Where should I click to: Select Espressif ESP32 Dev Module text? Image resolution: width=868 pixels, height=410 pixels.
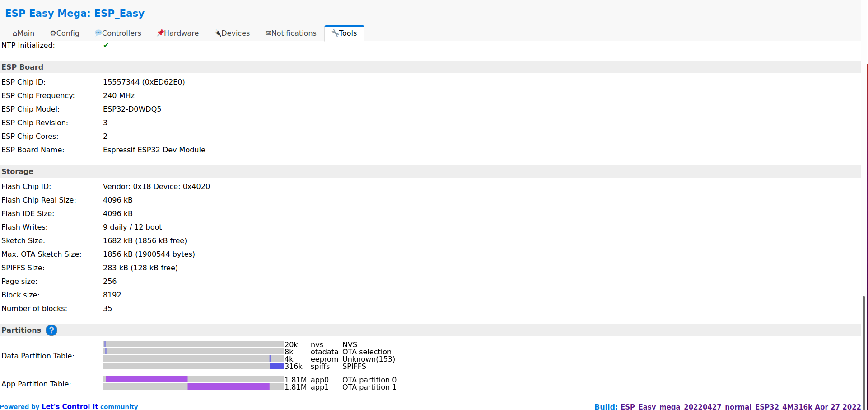154,150
